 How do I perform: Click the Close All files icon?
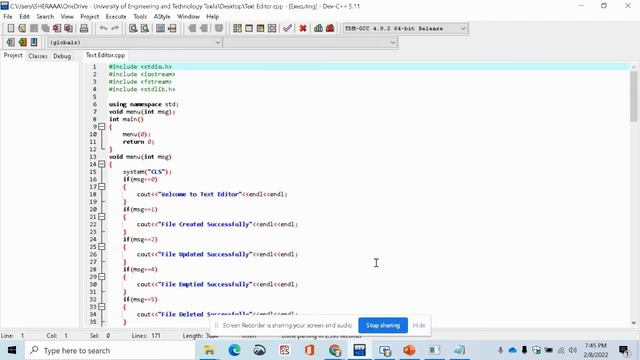(69, 28)
